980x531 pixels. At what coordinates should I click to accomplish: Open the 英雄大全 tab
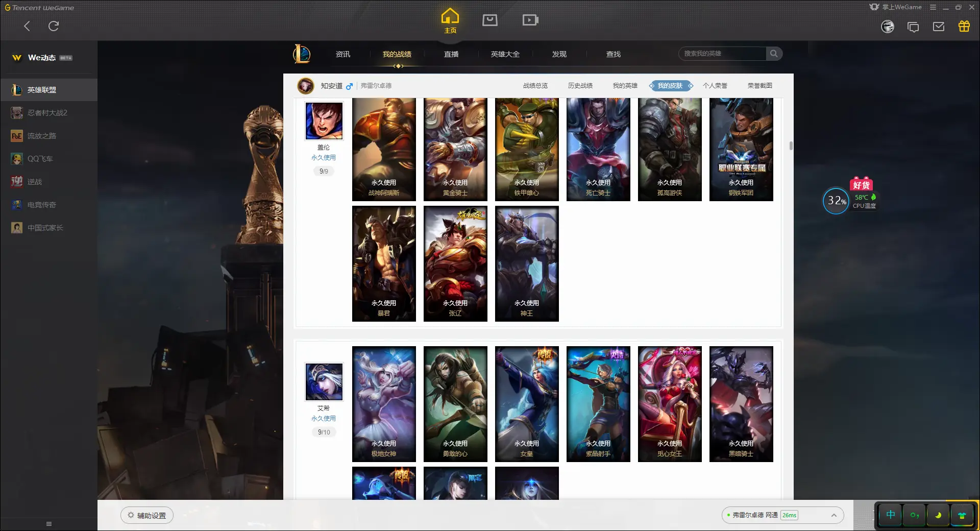tap(505, 54)
